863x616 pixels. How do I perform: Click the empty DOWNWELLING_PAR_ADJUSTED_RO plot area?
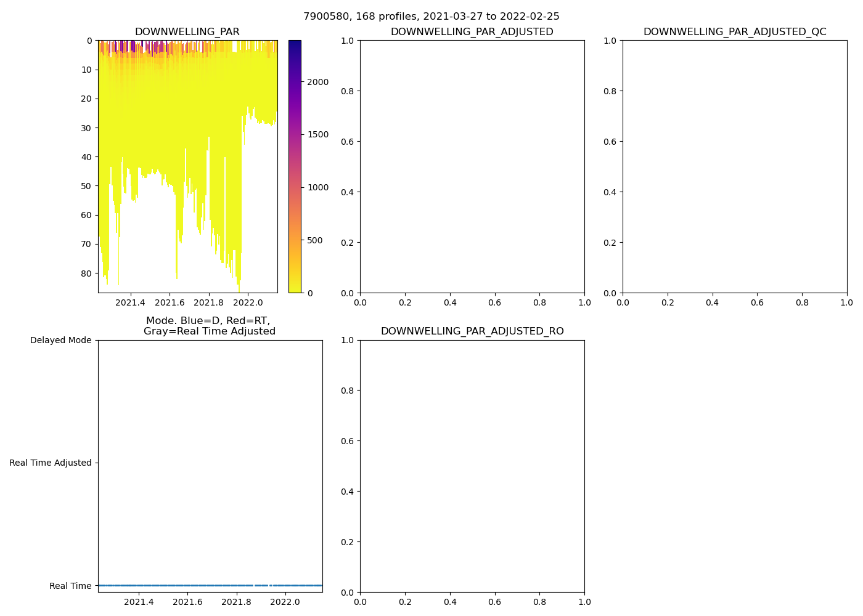(x=472, y=466)
